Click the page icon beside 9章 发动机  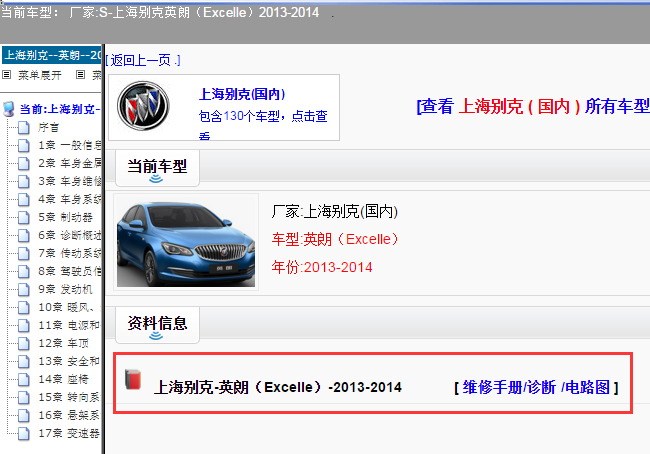click(x=24, y=289)
